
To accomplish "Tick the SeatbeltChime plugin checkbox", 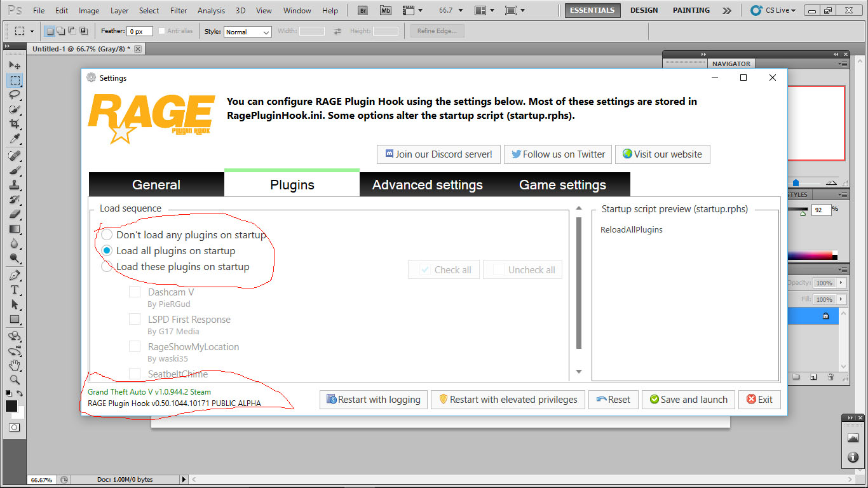I will 135,374.
